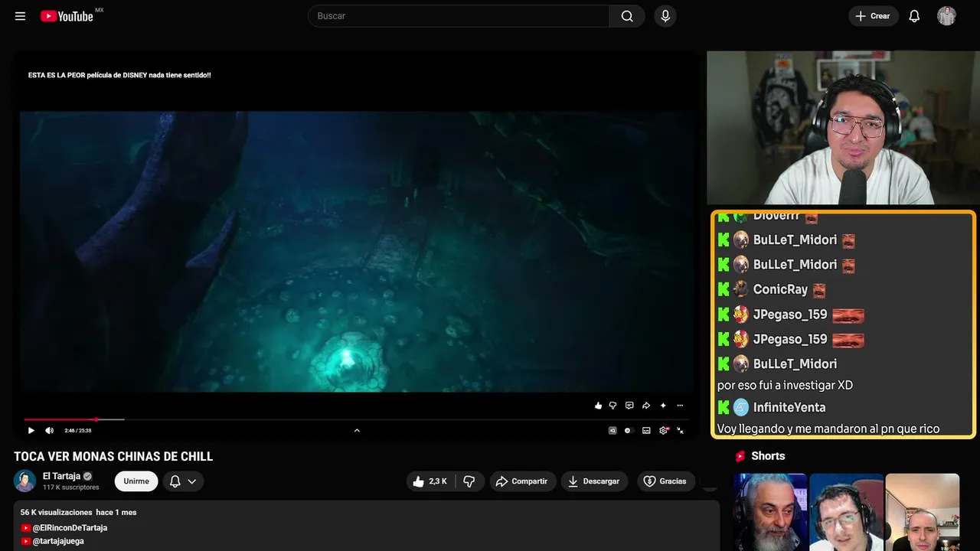Mute the video using the speaker icon

pyautogui.click(x=50, y=430)
